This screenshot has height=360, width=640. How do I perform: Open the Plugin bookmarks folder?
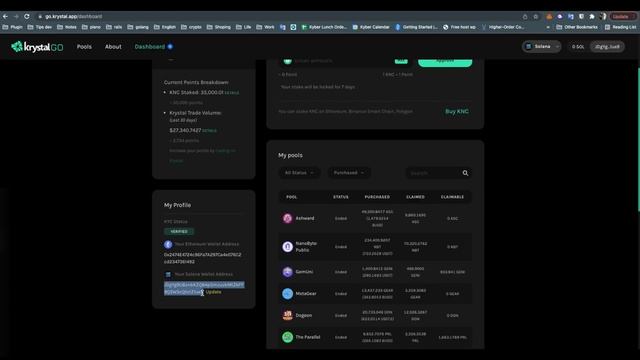point(13,27)
